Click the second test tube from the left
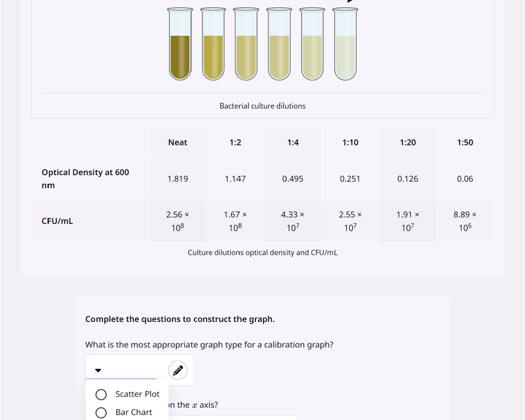This screenshot has width=525, height=420. (213, 44)
